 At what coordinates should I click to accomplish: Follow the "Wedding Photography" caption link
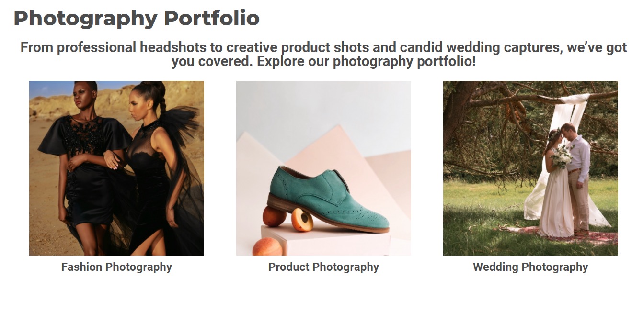(x=530, y=267)
